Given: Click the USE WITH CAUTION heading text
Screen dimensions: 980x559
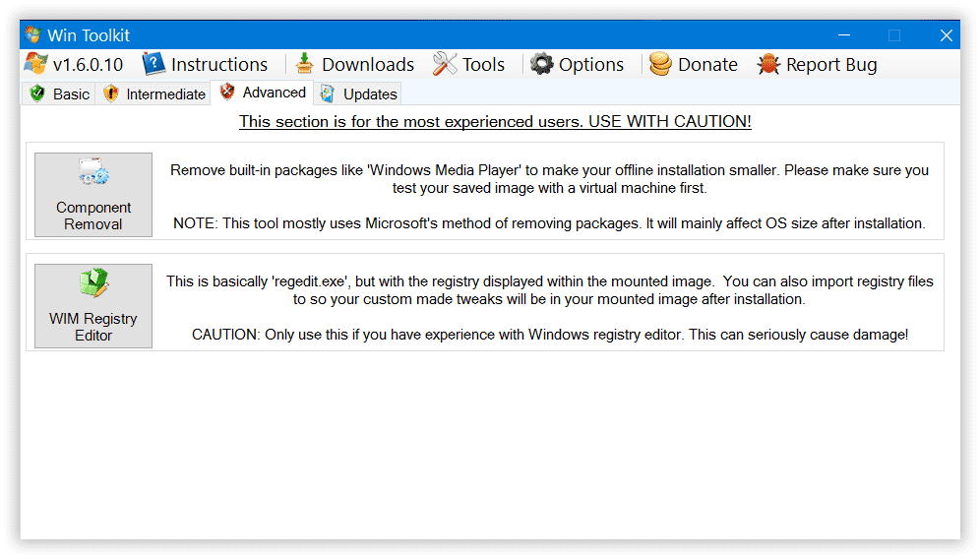Looking at the screenshot, I should pos(495,121).
